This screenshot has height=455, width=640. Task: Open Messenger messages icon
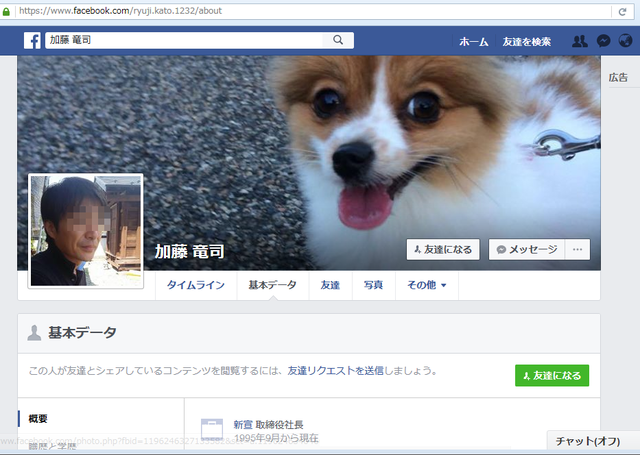(603, 41)
